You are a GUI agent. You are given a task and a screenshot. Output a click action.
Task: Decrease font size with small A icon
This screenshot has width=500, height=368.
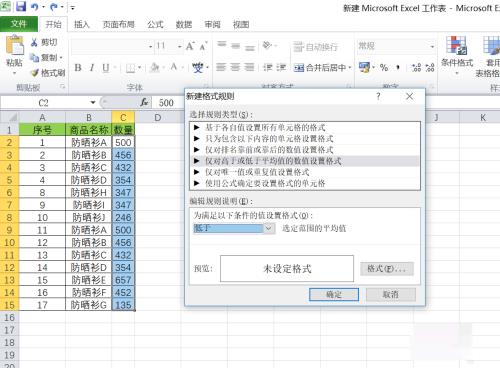[203, 46]
